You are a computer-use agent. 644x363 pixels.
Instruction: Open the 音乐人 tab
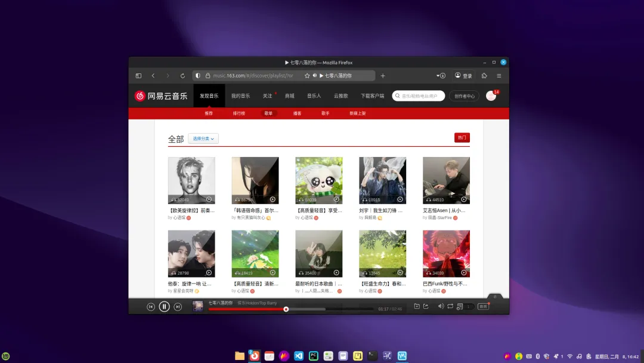coord(314,96)
